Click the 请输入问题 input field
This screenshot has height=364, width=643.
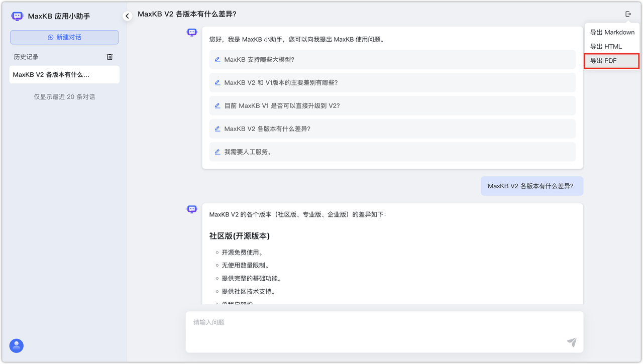point(384,332)
